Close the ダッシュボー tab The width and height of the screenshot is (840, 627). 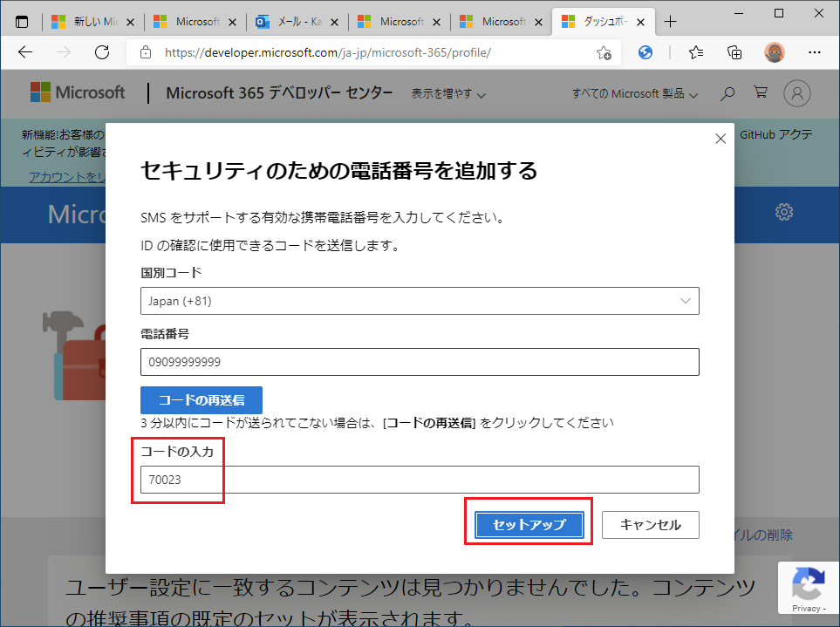640,23
